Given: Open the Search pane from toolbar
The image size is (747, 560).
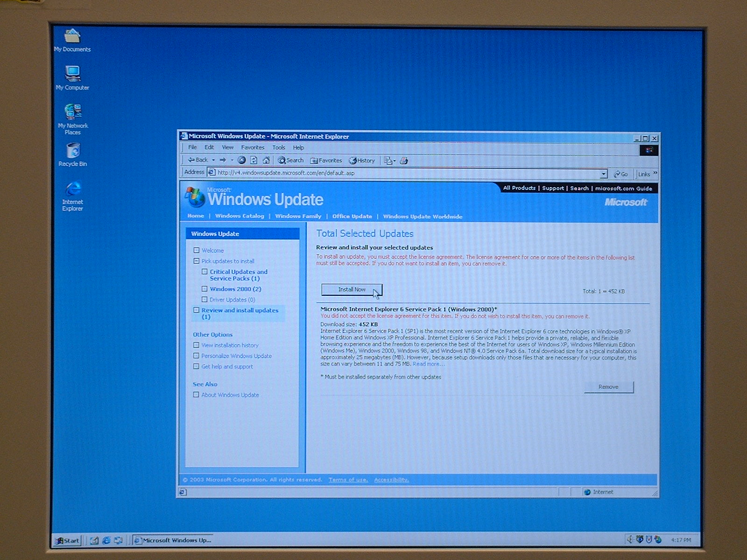Looking at the screenshot, I should point(290,160).
